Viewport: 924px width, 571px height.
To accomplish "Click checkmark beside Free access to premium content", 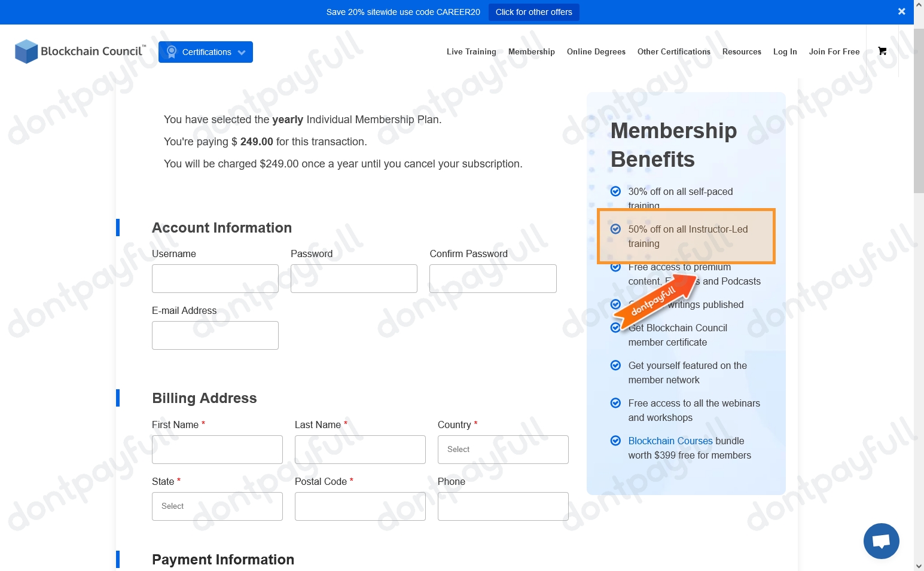I will (x=615, y=267).
